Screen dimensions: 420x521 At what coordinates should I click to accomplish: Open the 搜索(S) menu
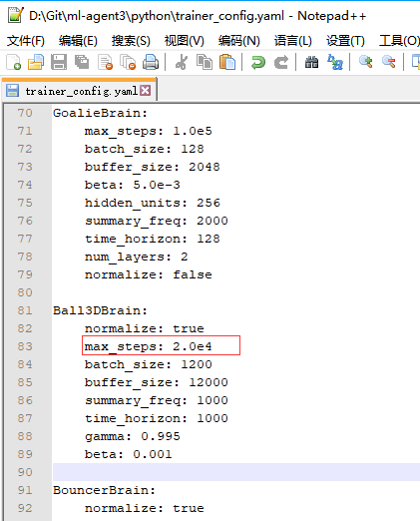(131, 41)
